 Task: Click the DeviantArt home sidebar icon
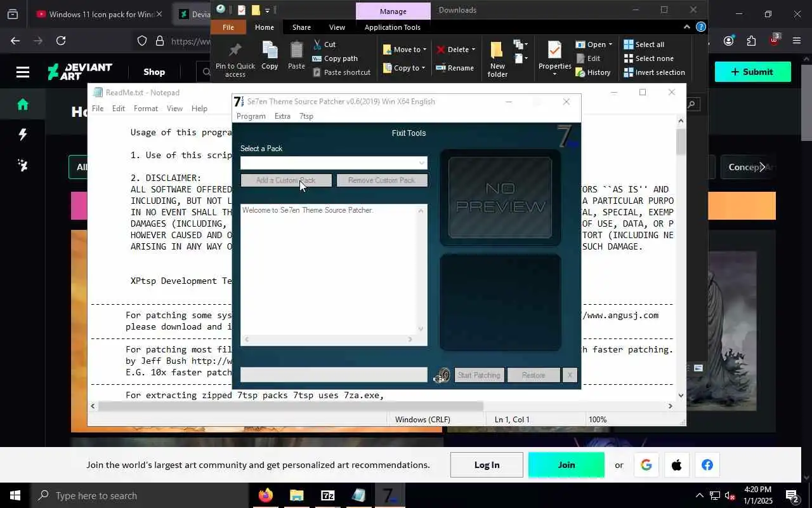[23, 104]
